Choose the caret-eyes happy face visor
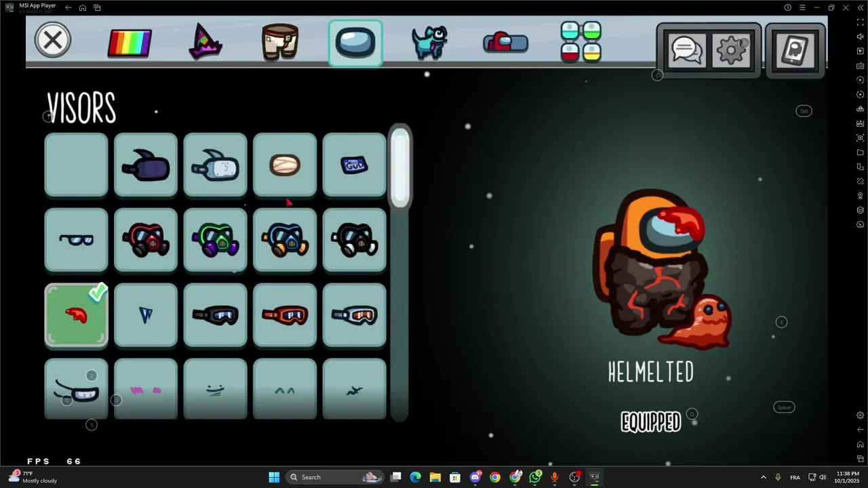Image resolution: width=868 pixels, height=488 pixels. coord(285,389)
